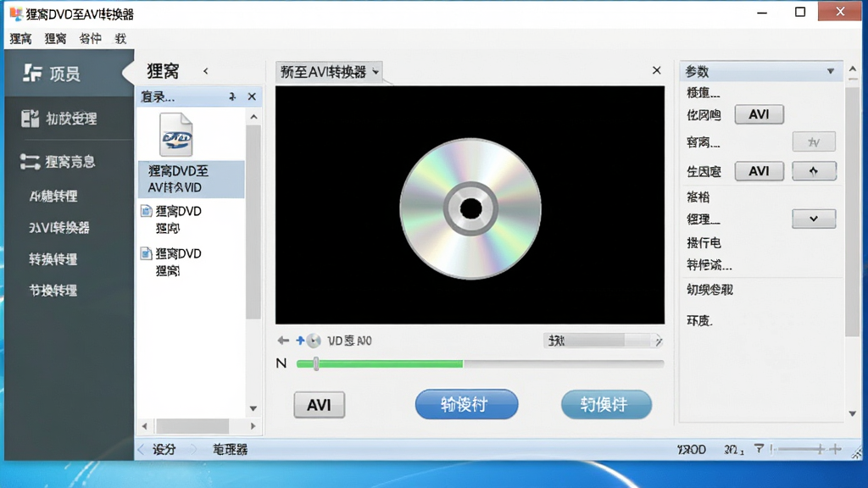The image size is (868, 488).
Task: Click the disc image in preview
Action: point(470,208)
